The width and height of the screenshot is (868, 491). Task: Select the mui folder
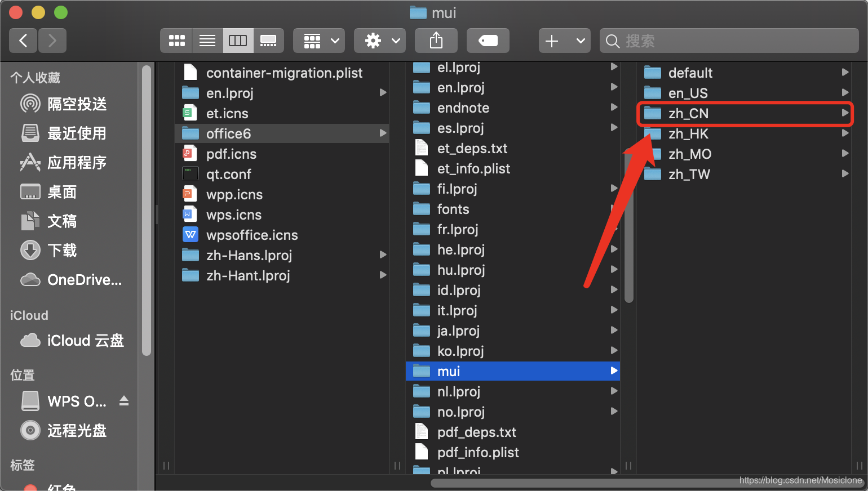[513, 371]
